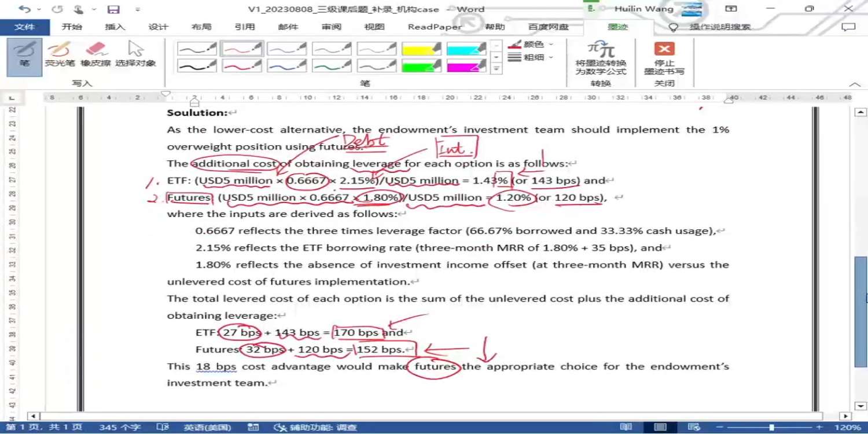The image size is (868, 434).
Task: Choose the cyan highlighter preset
Action: tap(466, 49)
